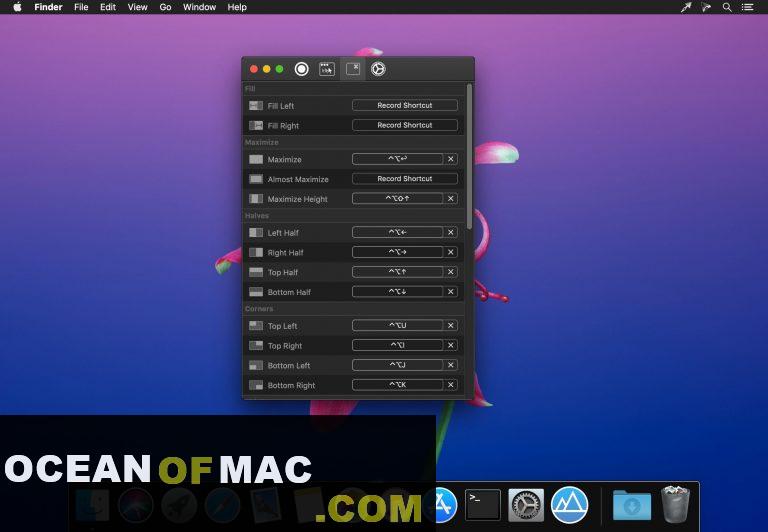Open Spotlight search in menu bar
The image size is (768, 532).
[727, 7]
